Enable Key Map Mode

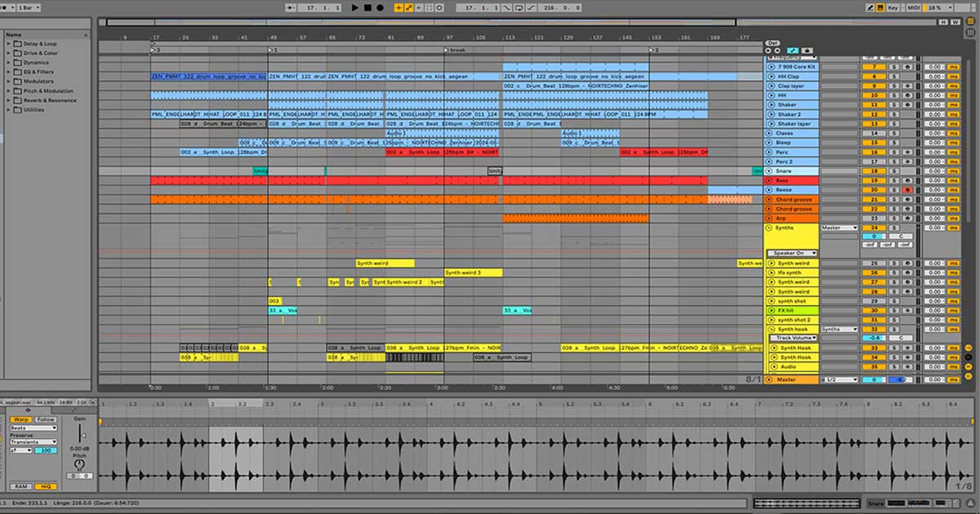pos(893,7)
